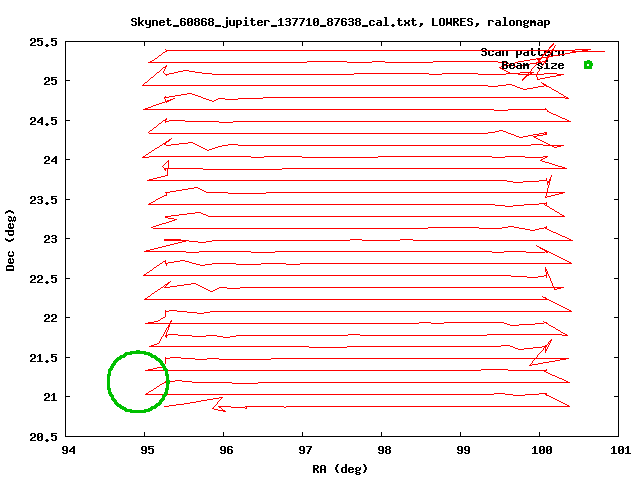Click the 101 RA axis tick label
The width and height of the screenshot is (640, 480).
coord(620,450)
